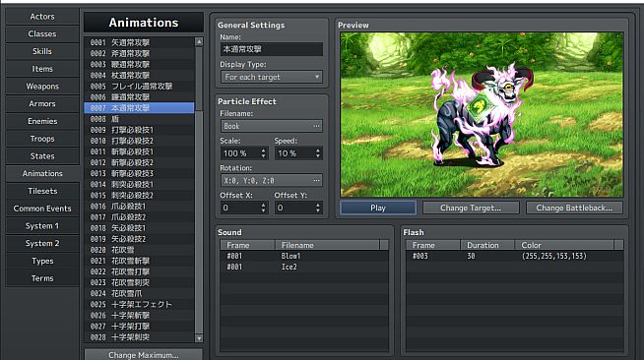Viewport: 644px width, 360px height.
Task: Click the Change Battleback button
Action: [574, 208]
